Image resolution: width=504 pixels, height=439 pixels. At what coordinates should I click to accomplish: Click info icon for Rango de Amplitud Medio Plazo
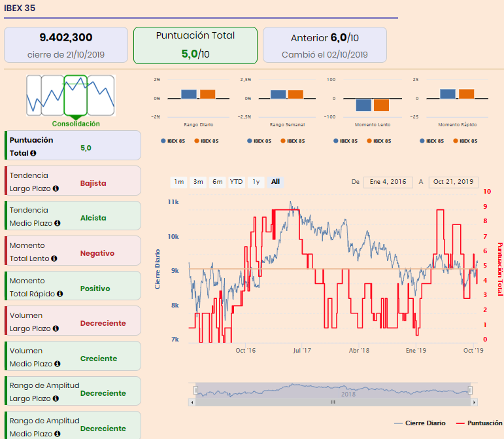(58, 434)
